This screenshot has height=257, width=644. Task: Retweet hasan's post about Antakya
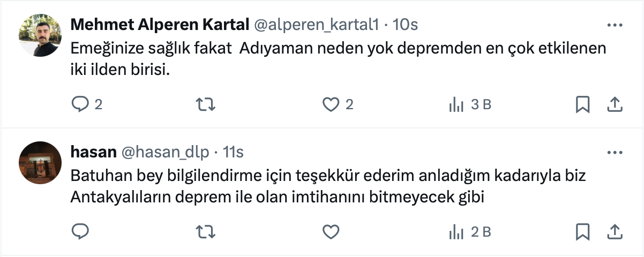206,232
